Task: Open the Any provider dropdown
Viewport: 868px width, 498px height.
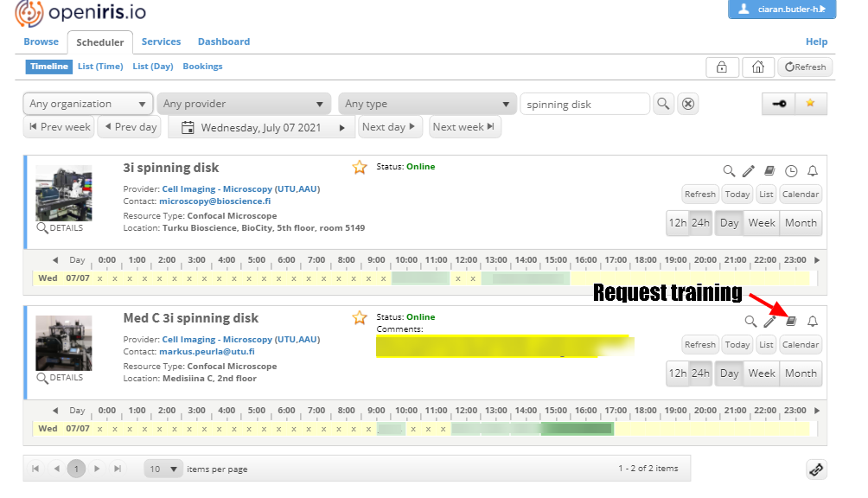Action: tap(244, 104)
